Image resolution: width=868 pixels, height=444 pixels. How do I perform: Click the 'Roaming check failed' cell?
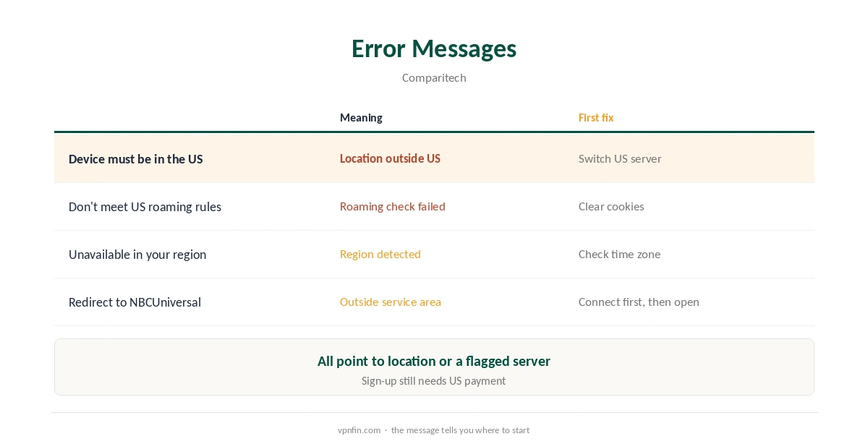(393, 206)
